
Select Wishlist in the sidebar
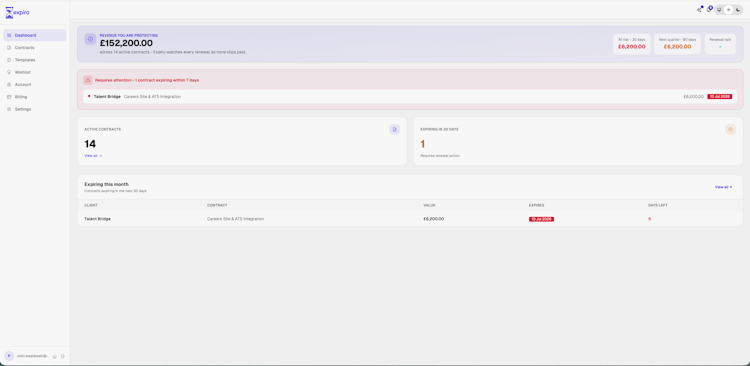tap(34, 72)
